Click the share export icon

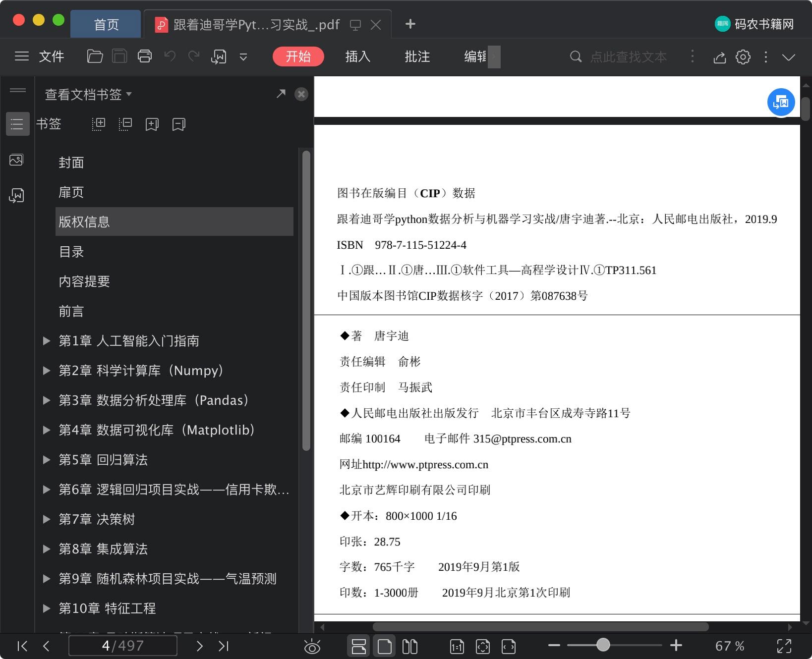pyautogui.click(x=720, y=57)
